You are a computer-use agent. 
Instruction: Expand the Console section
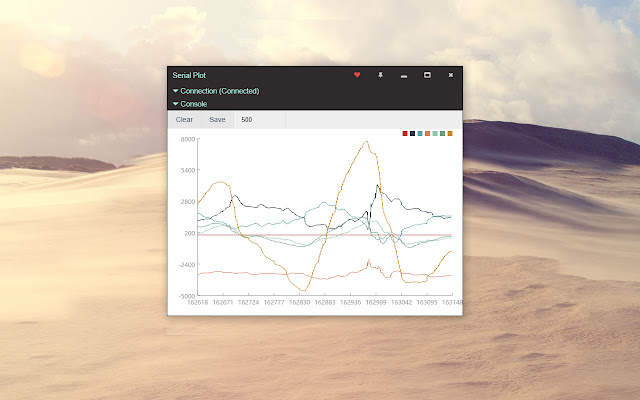(190, 104)
